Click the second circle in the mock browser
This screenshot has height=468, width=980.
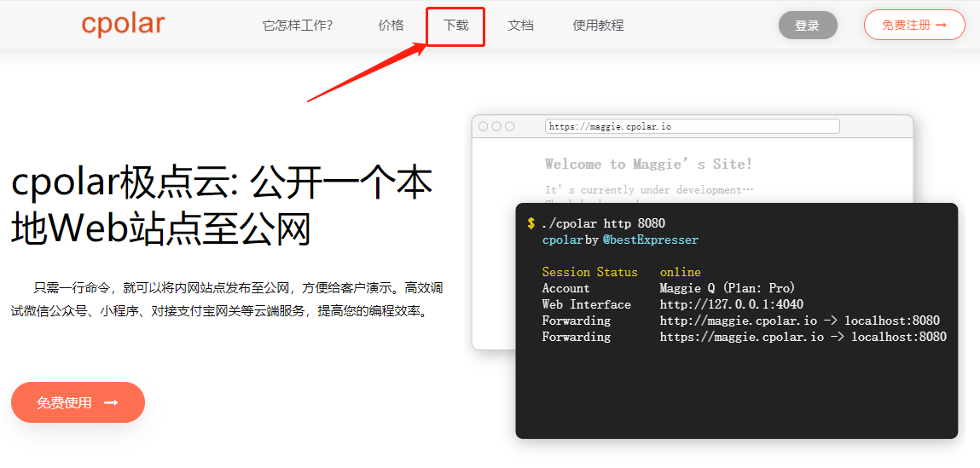coord(496,126)
